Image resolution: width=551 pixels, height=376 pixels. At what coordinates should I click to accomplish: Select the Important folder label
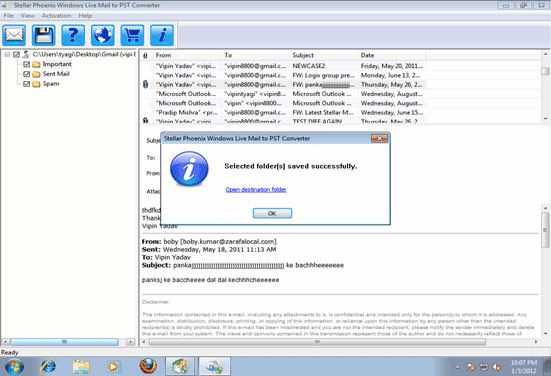(x=57, y=64)
